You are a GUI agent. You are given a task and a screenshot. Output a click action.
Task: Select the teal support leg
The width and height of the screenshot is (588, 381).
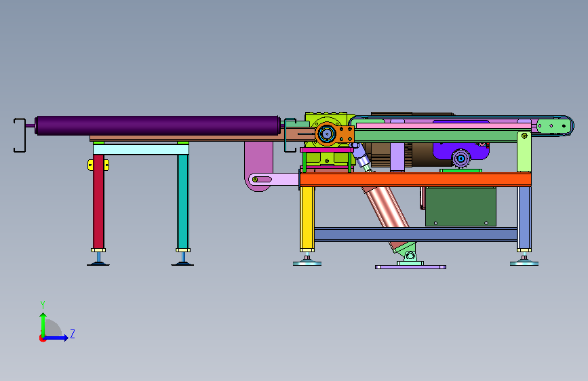183,201
